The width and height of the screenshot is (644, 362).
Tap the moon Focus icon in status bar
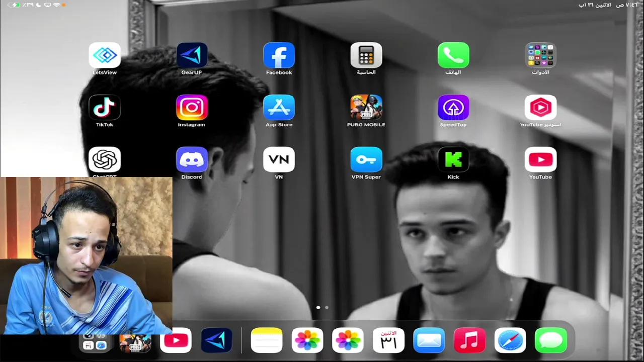point(39,5)
